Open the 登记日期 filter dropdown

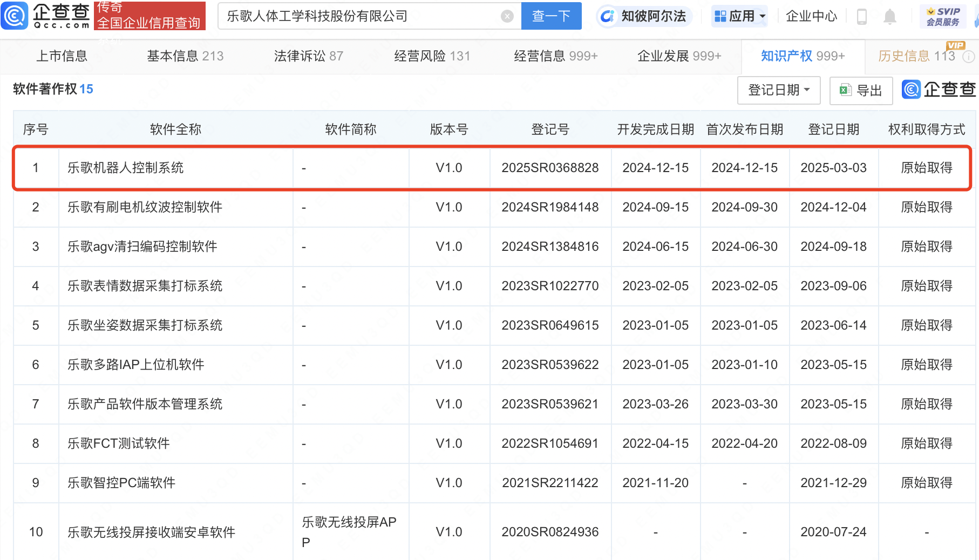pos(779,90)
